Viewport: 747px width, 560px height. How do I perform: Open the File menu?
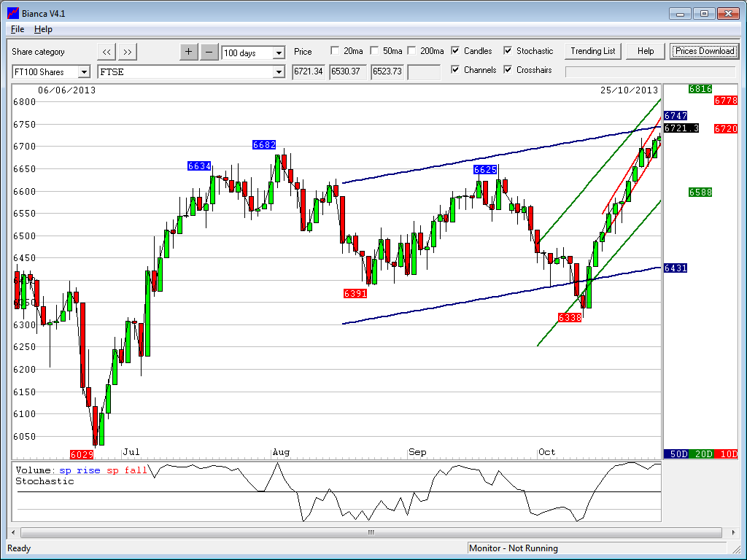(18, 29)
